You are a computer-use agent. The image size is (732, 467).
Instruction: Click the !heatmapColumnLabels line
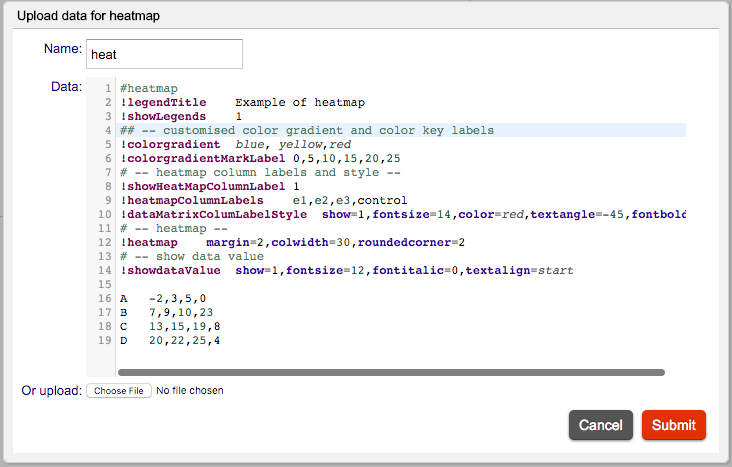pyautogui.click(x=263, y=200)
